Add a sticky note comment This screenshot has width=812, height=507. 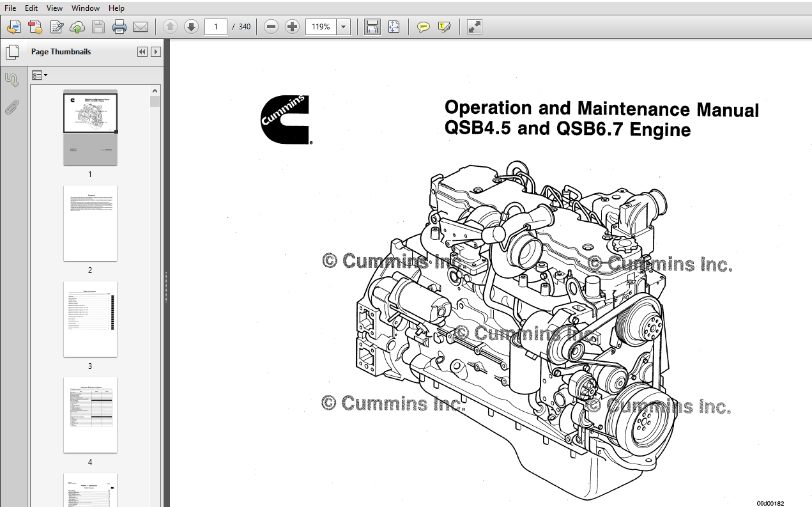tap(423, 27)
